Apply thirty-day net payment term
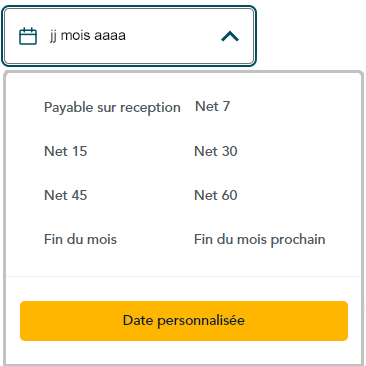This screenshot has width=366, height=366. click(x=216, y=151)
